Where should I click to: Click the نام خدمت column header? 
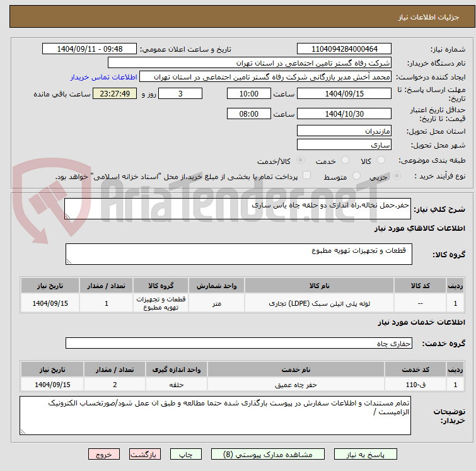[296, 369]
